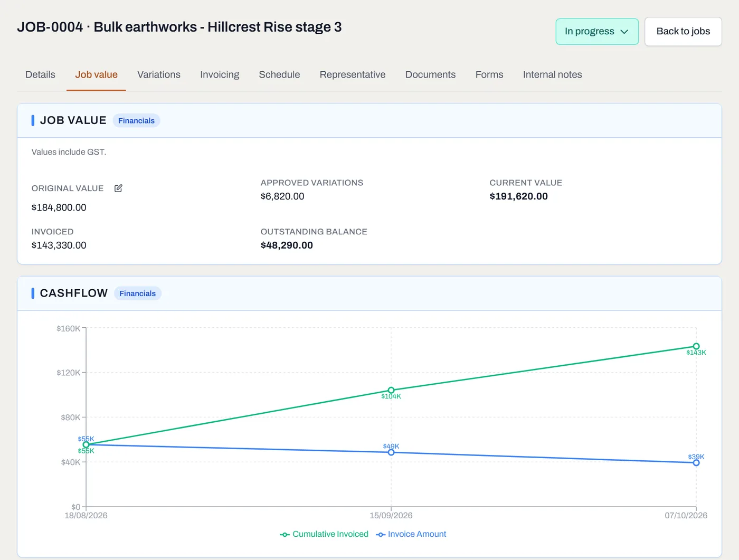739x560 pixels.
Task: Go back to jobs list
Action: [683, 32]
